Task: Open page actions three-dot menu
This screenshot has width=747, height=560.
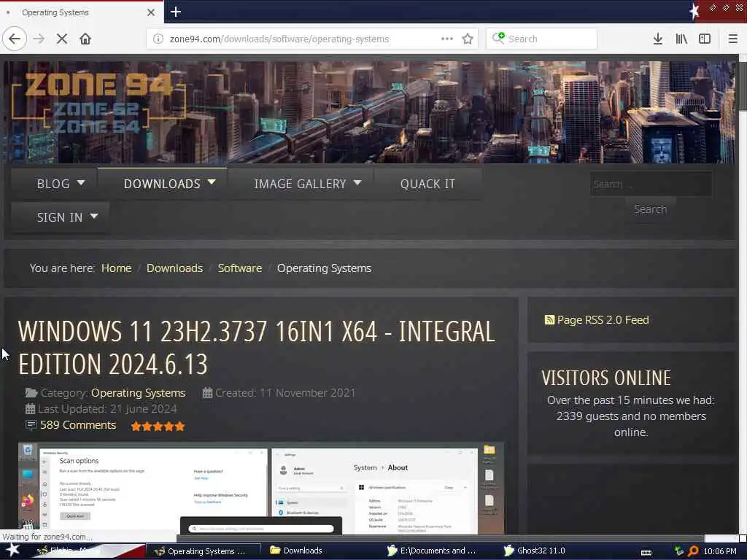Action: [x=447, y=39]
